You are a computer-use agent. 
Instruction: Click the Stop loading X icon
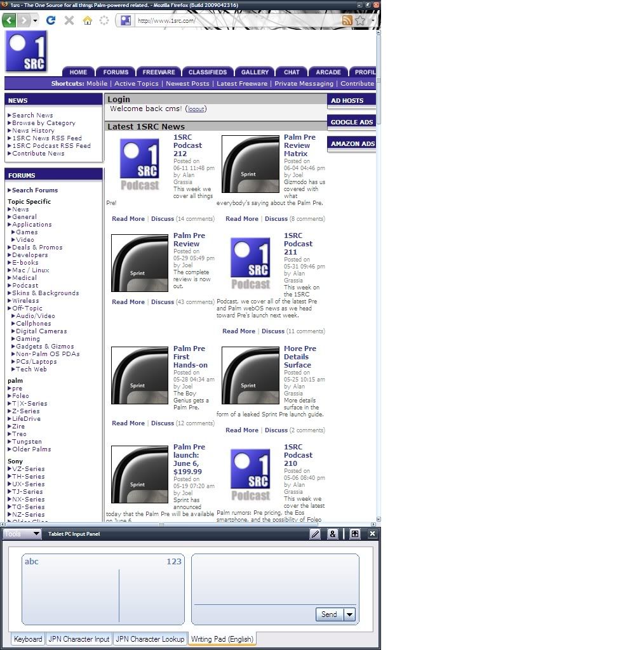click(69, 20)
